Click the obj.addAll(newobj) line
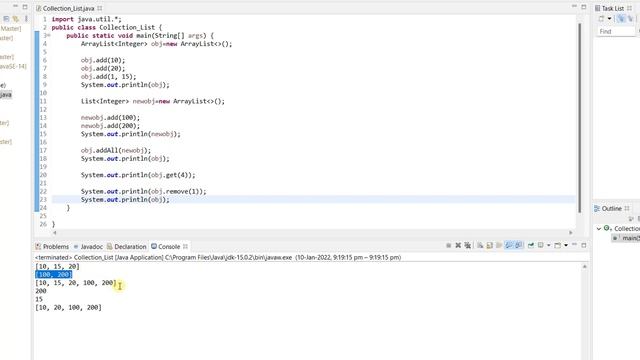The height and width of the screenshot is (360, 640). [x=116, y=150]
